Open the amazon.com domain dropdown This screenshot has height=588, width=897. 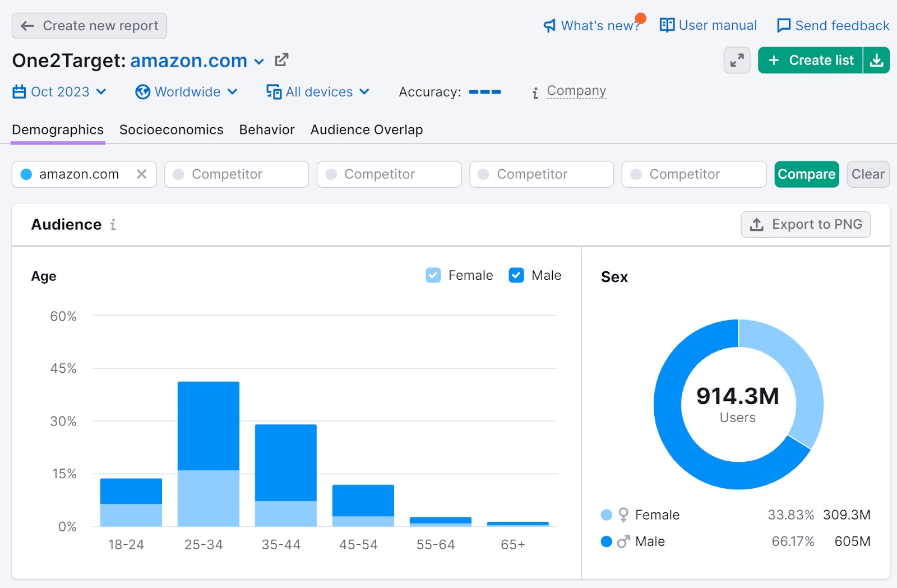point(258,62)
